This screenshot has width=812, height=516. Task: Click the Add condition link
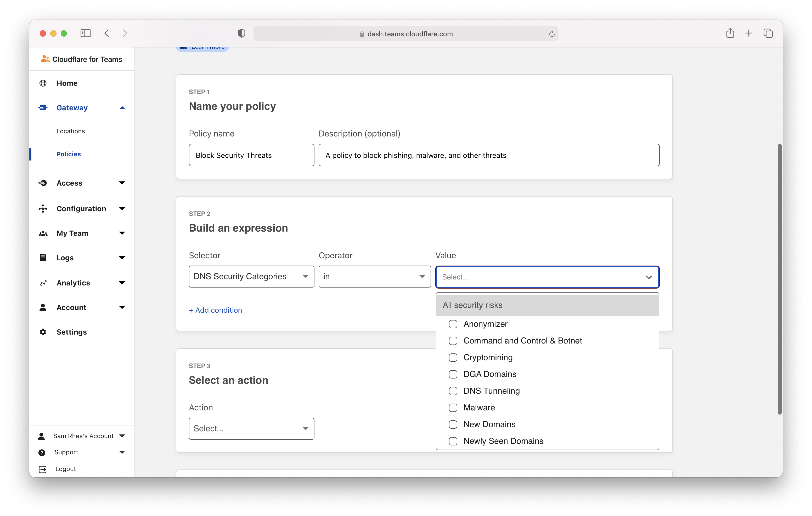[x=216, y=310]
